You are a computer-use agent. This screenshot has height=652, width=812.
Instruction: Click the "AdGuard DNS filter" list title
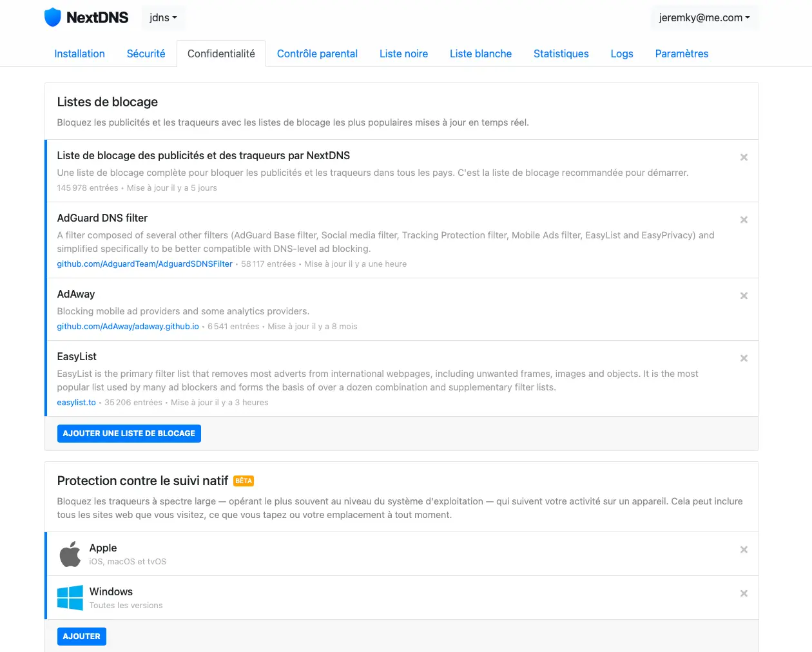pos(102,218)
